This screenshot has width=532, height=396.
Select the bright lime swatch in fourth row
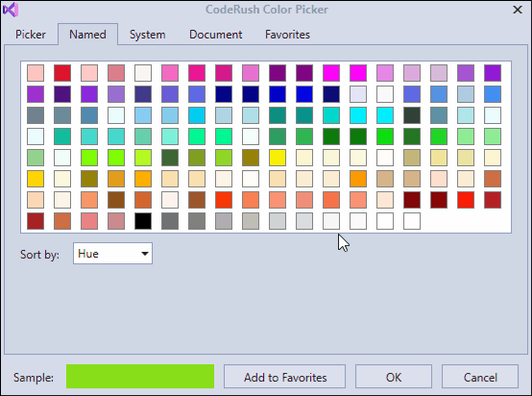(x=385, y=136)
